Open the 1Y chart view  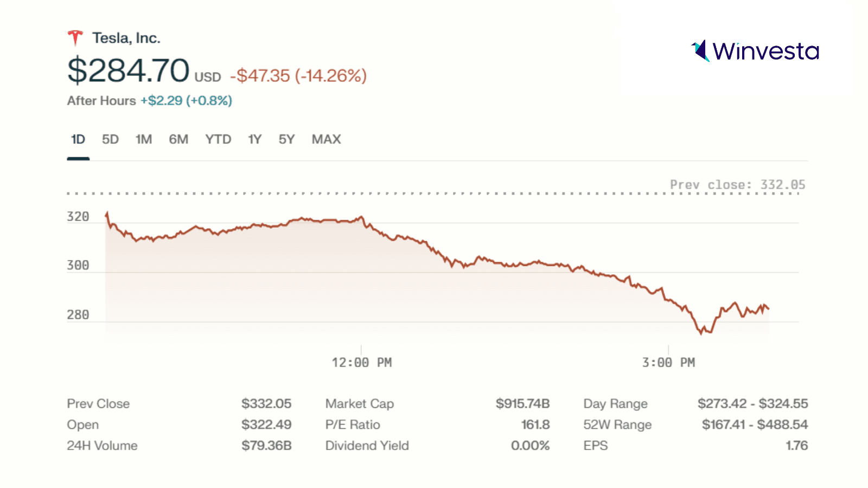pyautogui.click(x=255, y=139)
